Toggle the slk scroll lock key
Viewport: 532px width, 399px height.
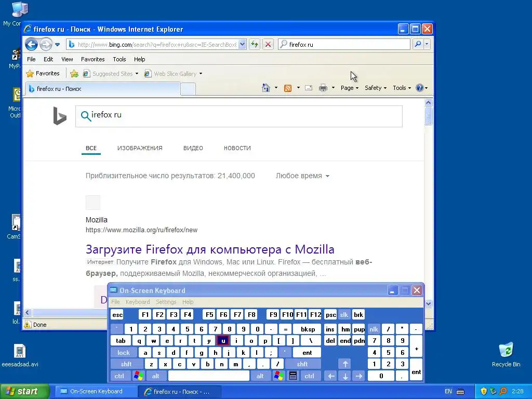344,315
